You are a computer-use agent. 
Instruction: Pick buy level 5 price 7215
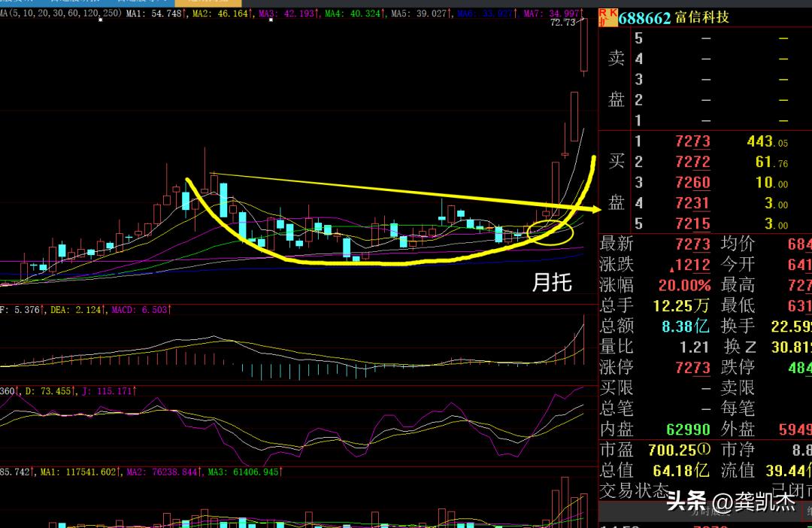tap(692, 223)
